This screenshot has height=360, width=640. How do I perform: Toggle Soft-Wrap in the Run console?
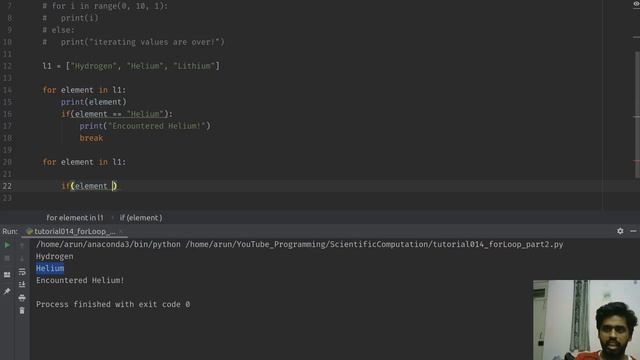(x=22, y=272)
